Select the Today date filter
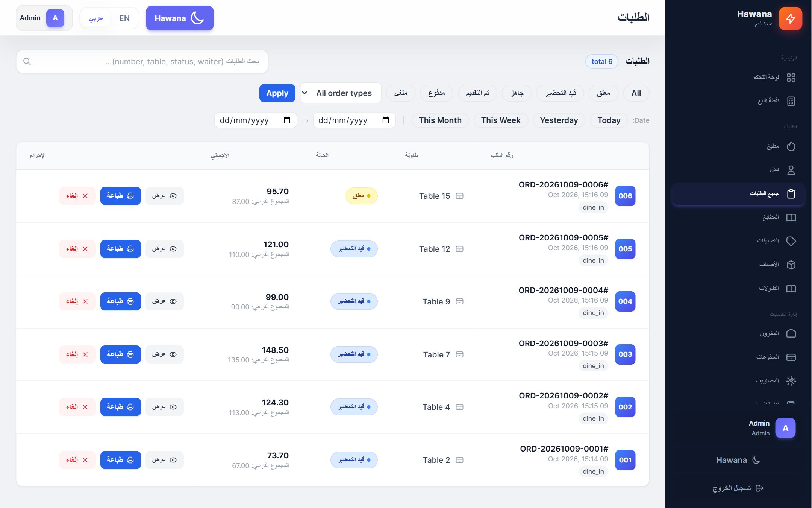This screenshot has height=508, width=812. coord(609,120)
